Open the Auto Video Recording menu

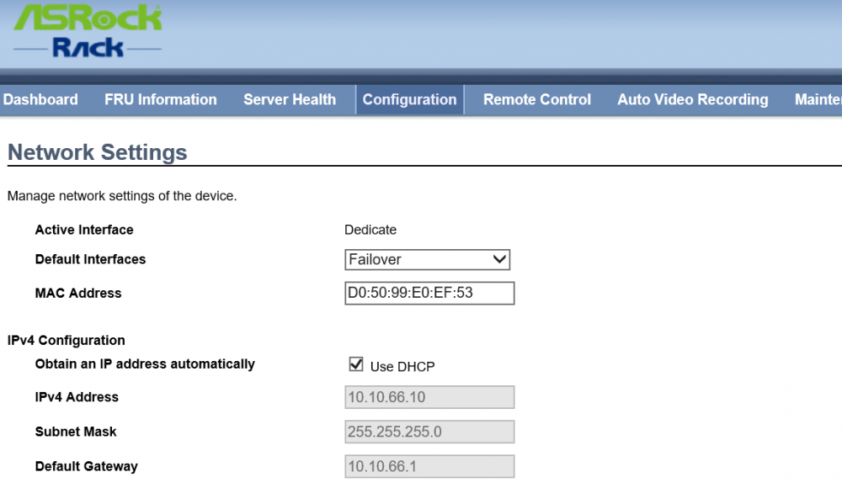coord(693,99)
